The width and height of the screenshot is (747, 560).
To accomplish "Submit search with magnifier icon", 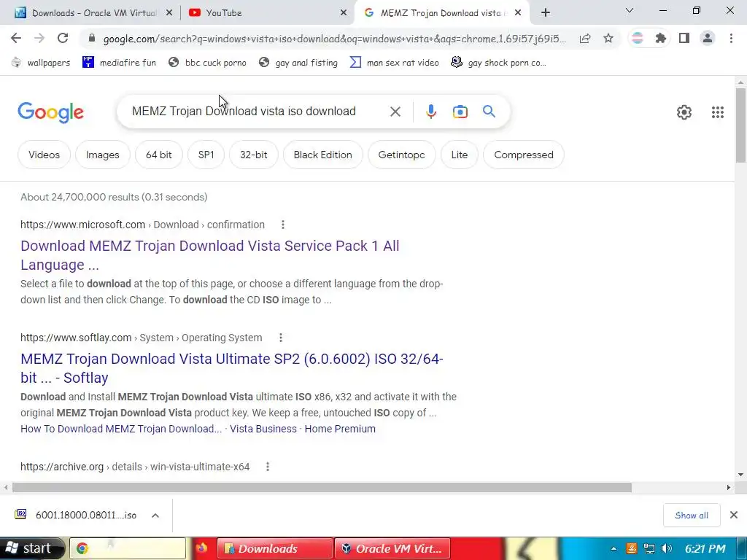I will (x=489, y=112).
